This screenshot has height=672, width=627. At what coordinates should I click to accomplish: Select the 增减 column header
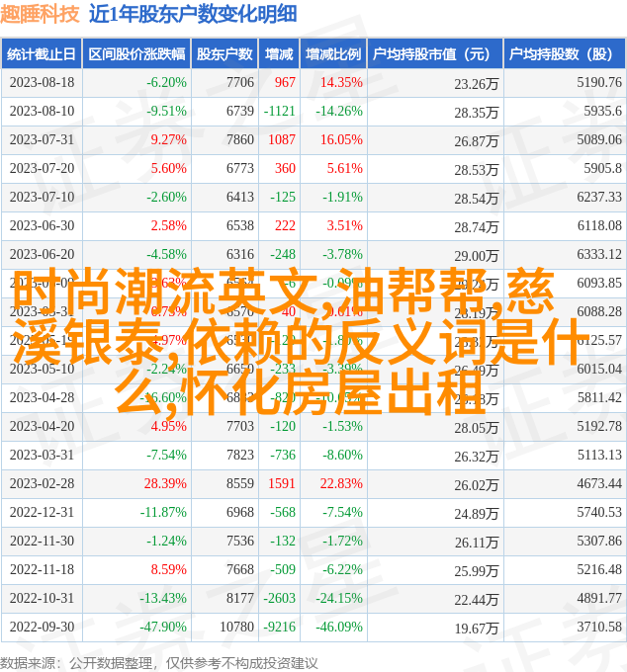(279, 54)
